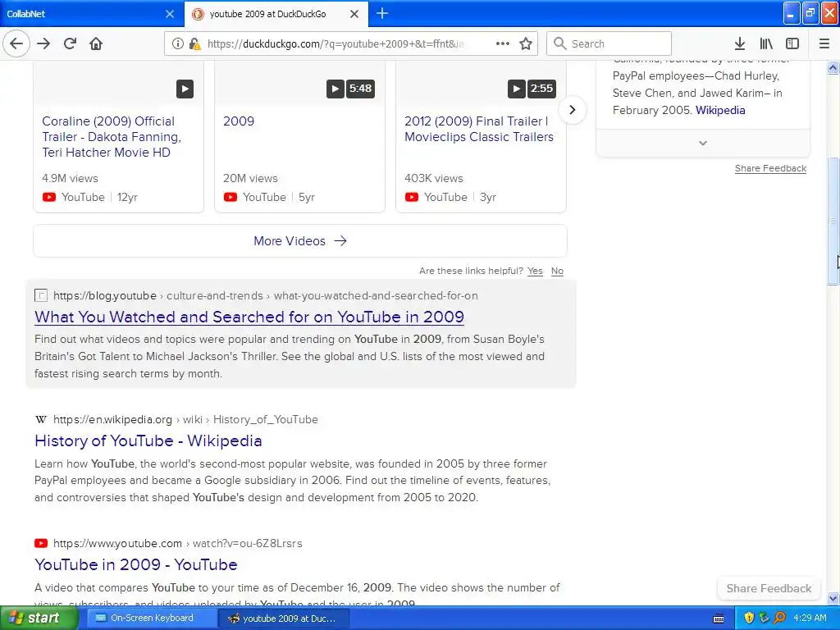Play the Coraline trailer video button
This screenshot has width=840, height=630.
[x=185, y=89]
